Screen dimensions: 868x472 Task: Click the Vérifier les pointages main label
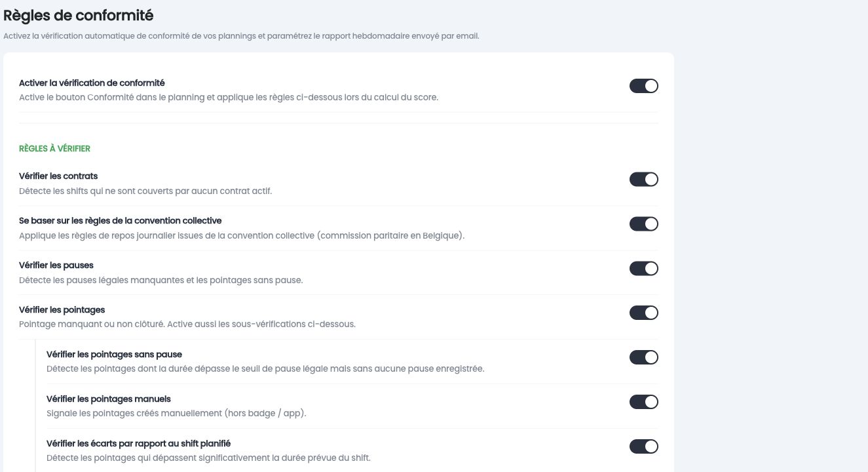point(62,310)
